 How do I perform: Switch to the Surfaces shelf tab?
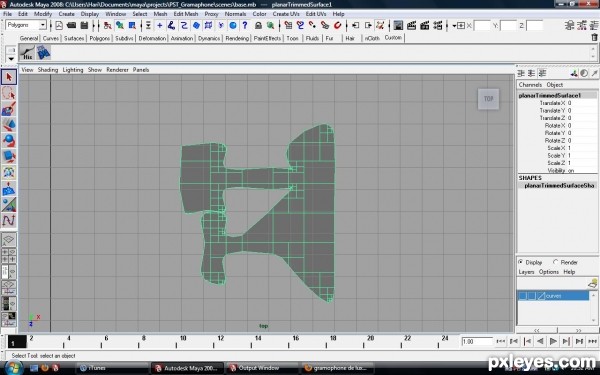pyautogui.click(x=74, y=38)
